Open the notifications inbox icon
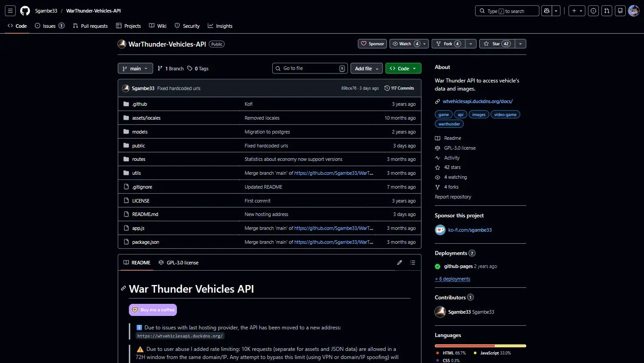644x363 pixels. pos(620,11)
